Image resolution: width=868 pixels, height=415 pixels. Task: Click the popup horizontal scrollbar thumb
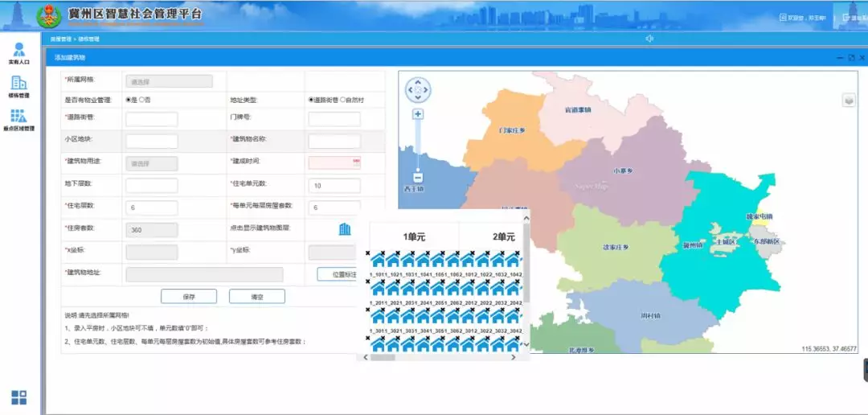[x=383, y=357]
